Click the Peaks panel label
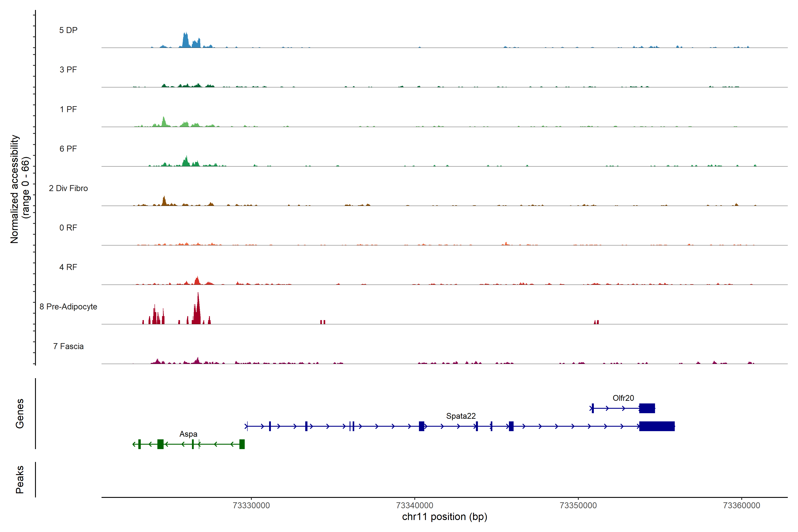This screenshot has height=532, width=798. tap(20, 479)
